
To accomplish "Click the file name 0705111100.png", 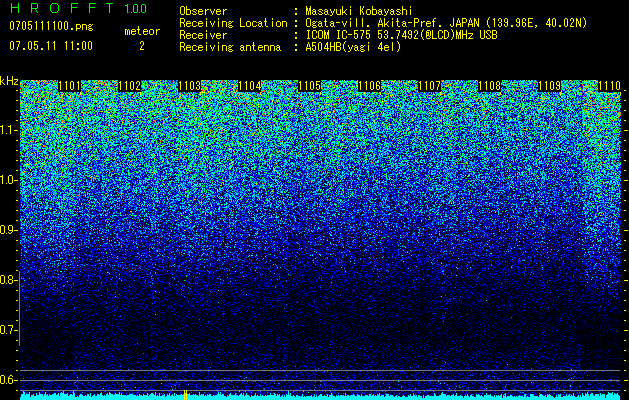I will (51, 27).
